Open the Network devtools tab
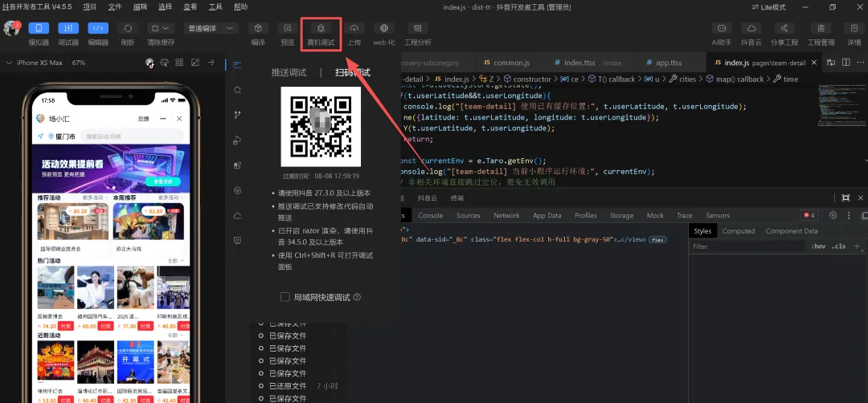The height and width of the screenshot is (403, 868). (506, 216)
